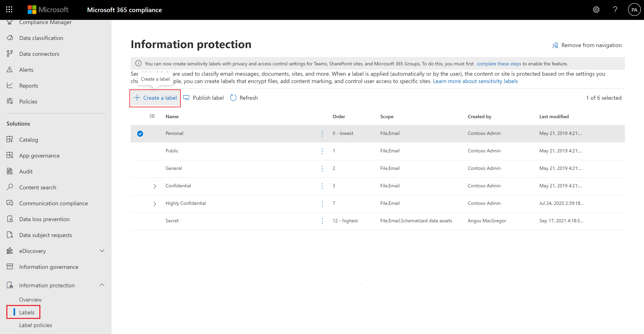This screenshot has width=644, height=334.
Task: Click the help question mark icon
Action: pyautogui.click(x=615, y=10)
